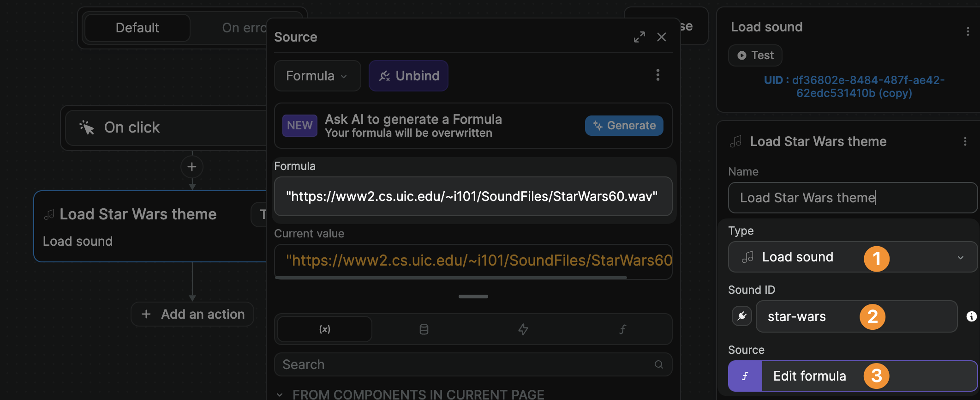Unbind the formula in the Source dialog
Viewport: 980px width, 400px height.
[x=408, y=75]
